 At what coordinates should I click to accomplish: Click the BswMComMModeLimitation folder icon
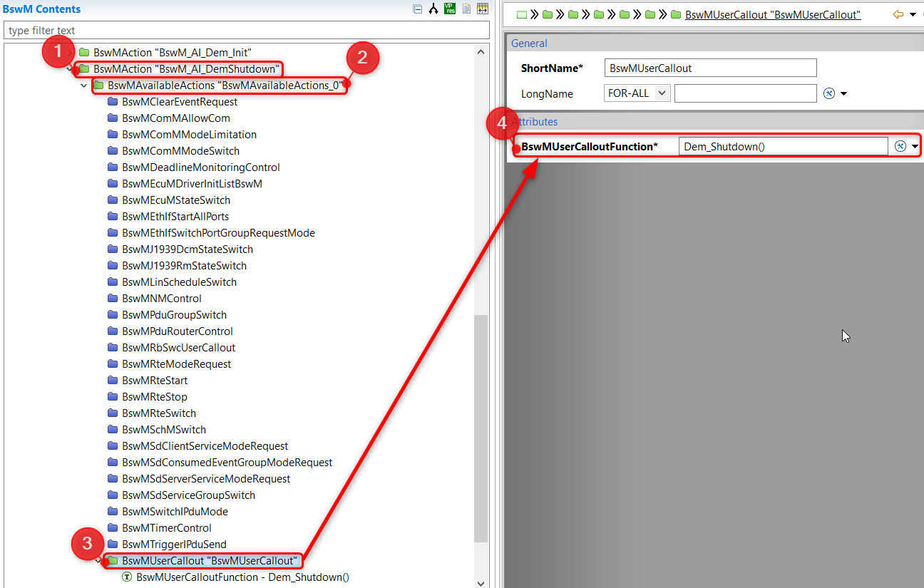(x=113, y=134)
